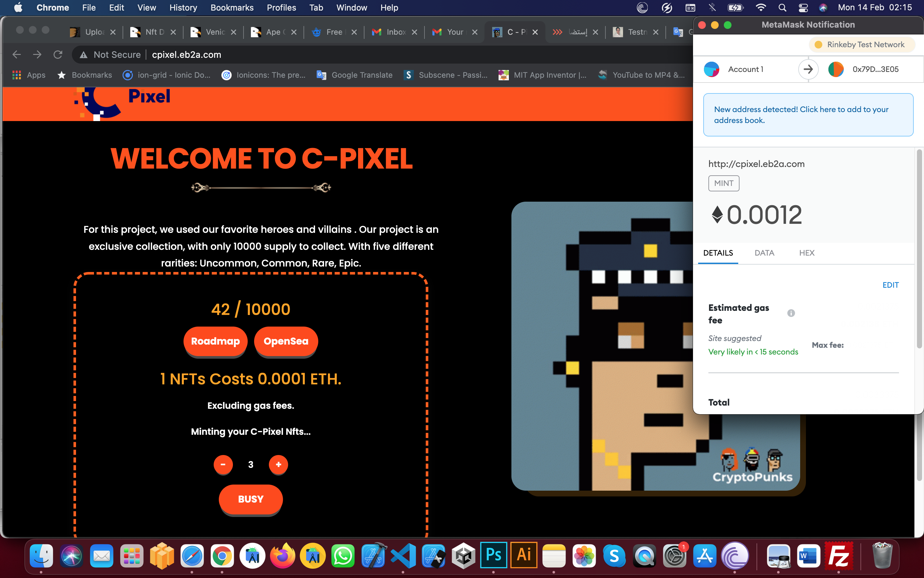Open the History menu
924x578 pixels.
point(183,8)
